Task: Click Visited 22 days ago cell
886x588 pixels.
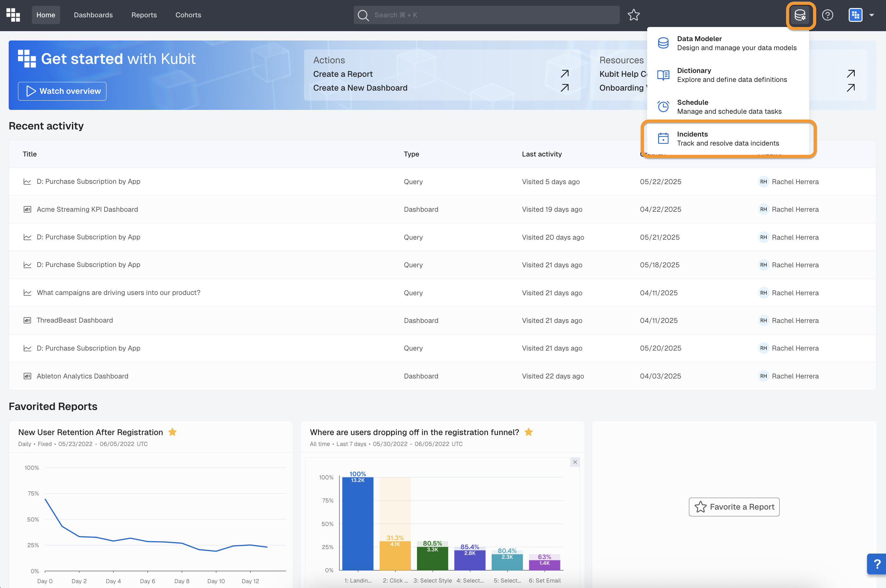Action: 553,376
